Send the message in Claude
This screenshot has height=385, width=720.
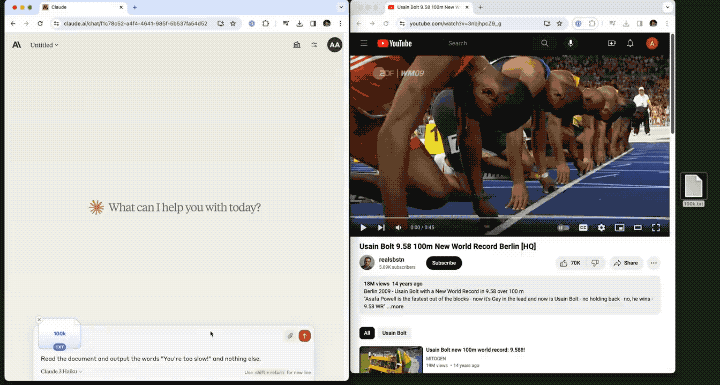pyautogui.click(x=304, y=336)
